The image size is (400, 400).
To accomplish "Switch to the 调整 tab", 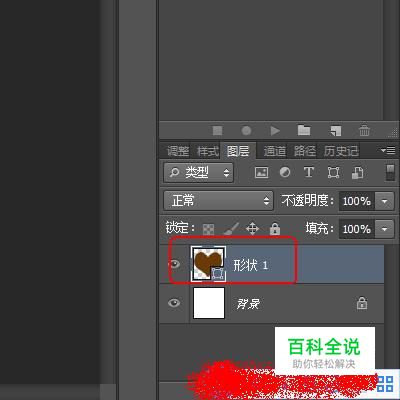I will [x=178, y=151].
